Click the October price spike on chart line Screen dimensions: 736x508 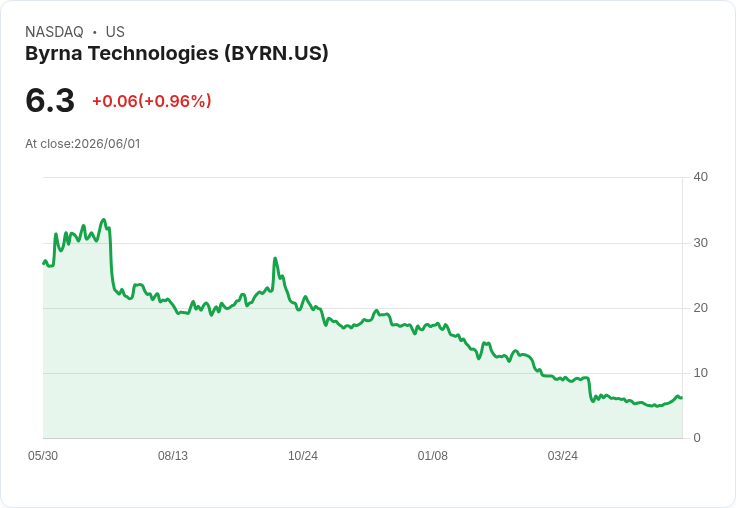tap(275, 258)
